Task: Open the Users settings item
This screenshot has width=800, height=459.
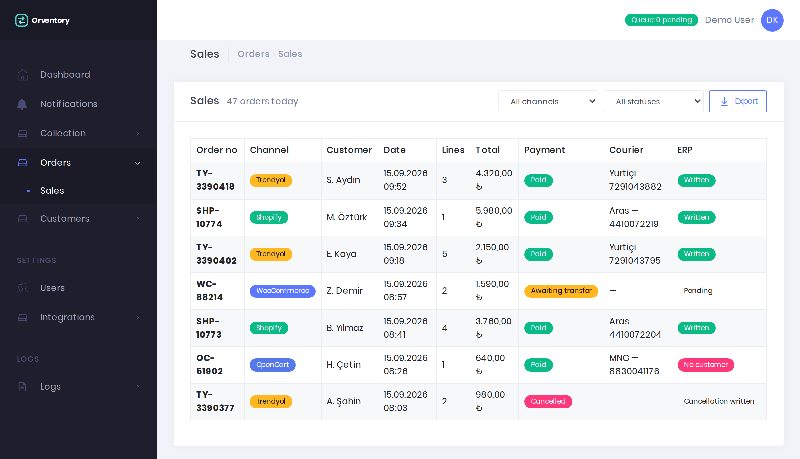Action: pyautogui.click(x=53, y=288)
